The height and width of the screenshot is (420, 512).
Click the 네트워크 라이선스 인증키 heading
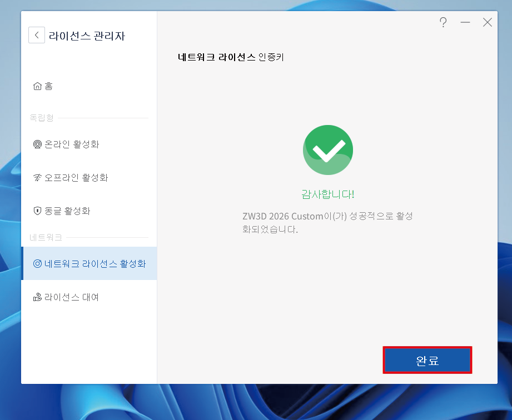(x=231, y=57)
